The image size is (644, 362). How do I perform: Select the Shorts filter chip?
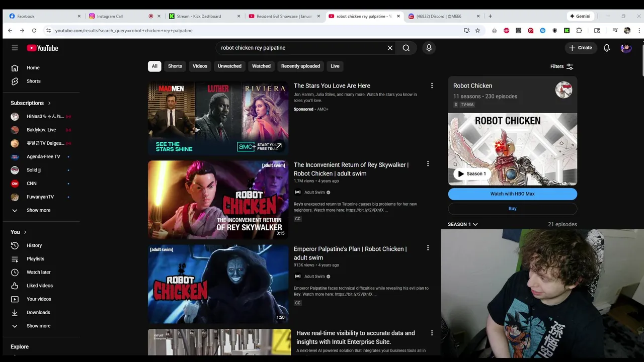click(x=175, y=66)
